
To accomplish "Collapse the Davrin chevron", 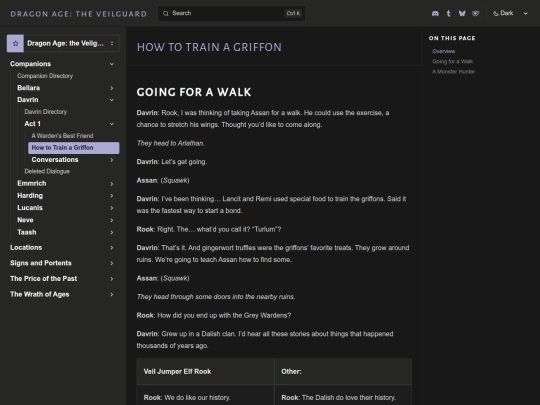I will [x=112, y=100].
